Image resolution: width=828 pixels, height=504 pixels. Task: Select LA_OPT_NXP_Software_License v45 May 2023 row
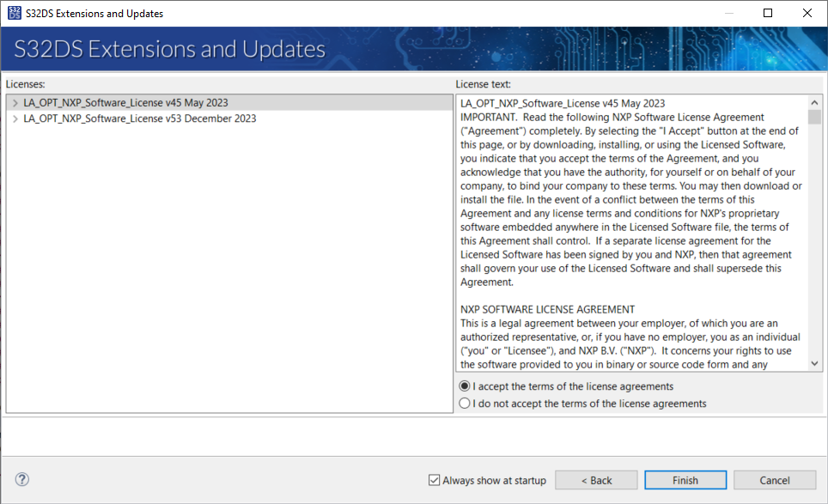[x=229, y=103]
